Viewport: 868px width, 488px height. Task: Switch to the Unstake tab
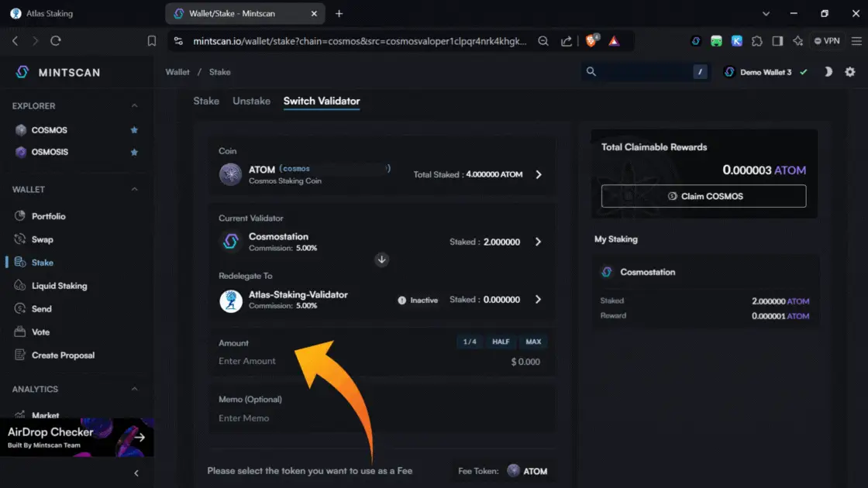click(x=251, y=101)
